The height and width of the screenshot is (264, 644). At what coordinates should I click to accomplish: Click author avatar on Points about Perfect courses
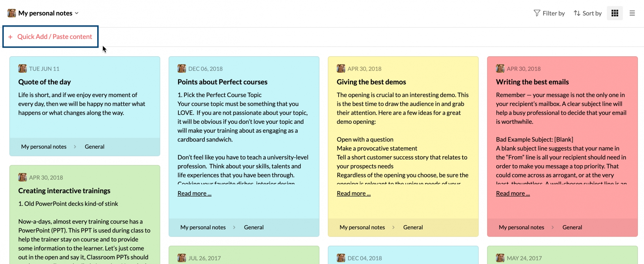[182, 68]
